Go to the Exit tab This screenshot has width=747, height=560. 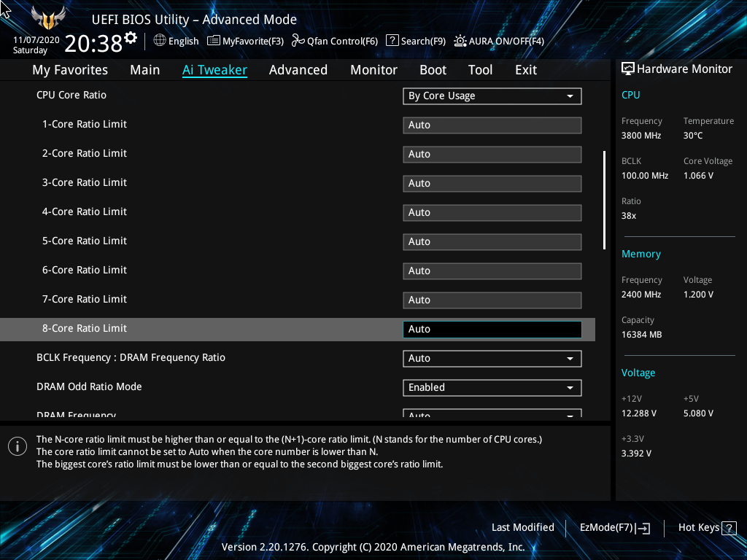[526, 70]
